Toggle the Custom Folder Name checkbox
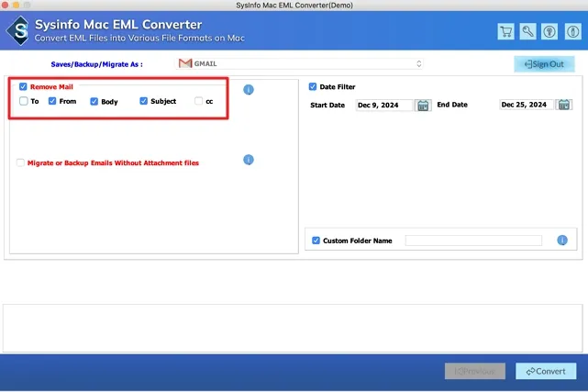The image size is (588, 392). point(316,241)
